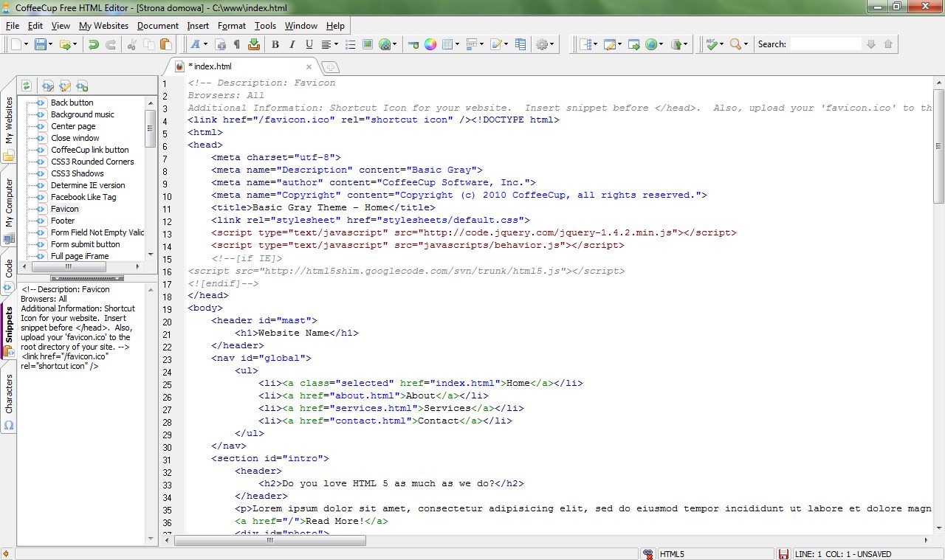Open the My Websites menu
Screen dimensions: 945x560
click(x=103, y=25)
